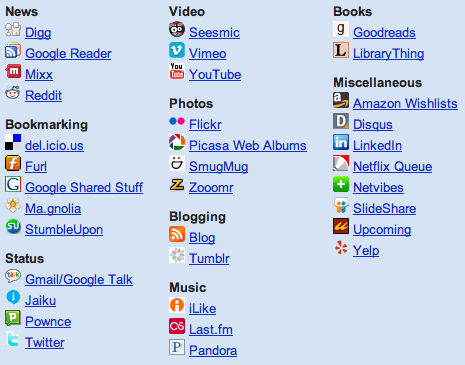Screen dimensions: 465x365
Task: Click the StumbleUpon icon
Action: tap(13, 227)
